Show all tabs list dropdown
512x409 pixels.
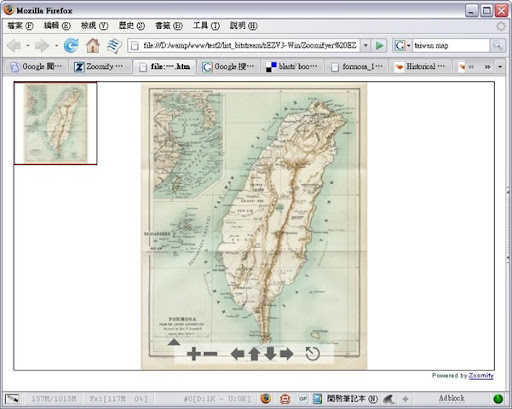coord(500,67)
